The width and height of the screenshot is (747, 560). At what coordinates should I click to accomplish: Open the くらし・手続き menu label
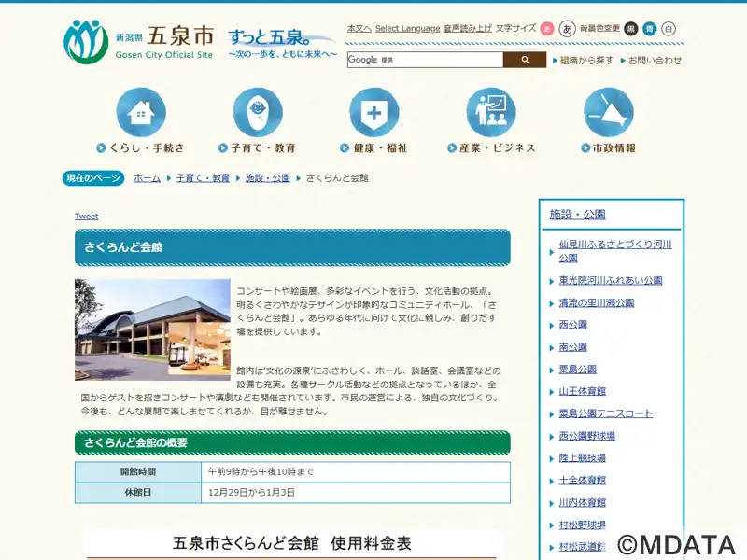[x=141, y=148]
